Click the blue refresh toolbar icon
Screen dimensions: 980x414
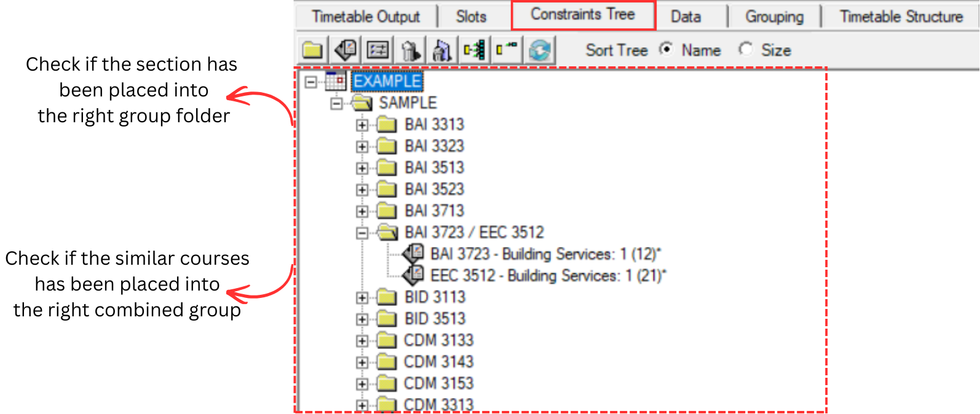[x=539, y=50]
